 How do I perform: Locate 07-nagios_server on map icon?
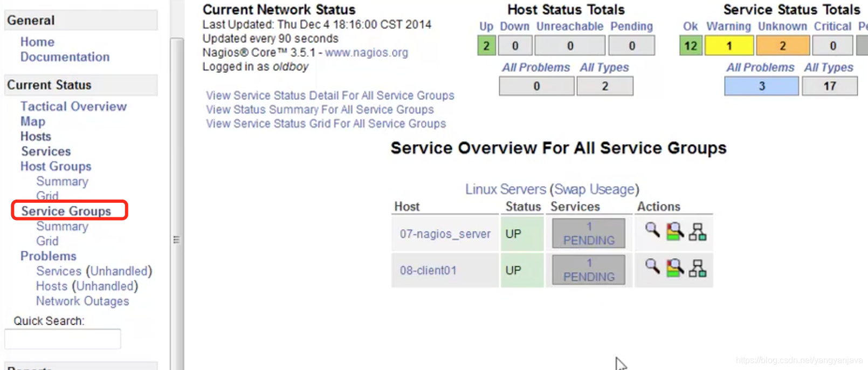tap(698, 232)
